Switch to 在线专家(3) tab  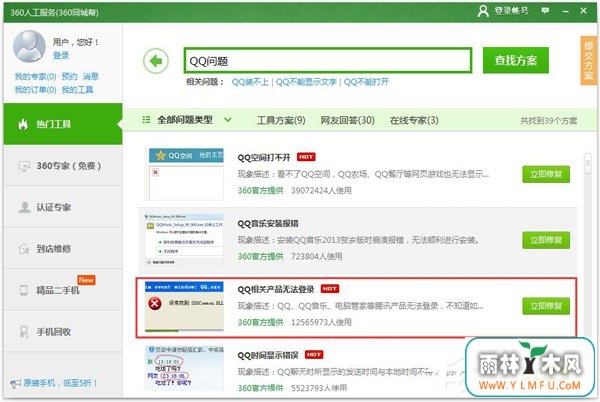(x=414, y=120)
